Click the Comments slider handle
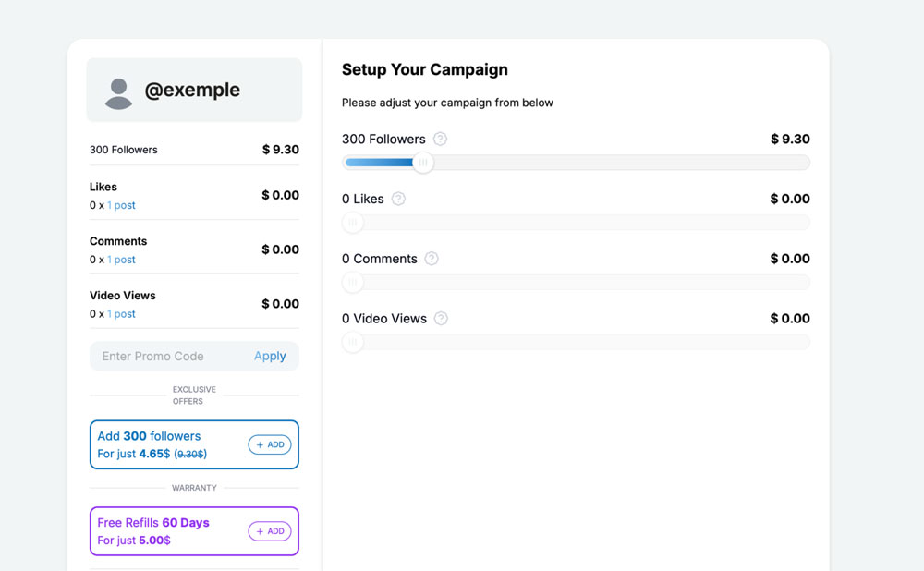This screenshot has width=924, height=571. coord(352,283)
